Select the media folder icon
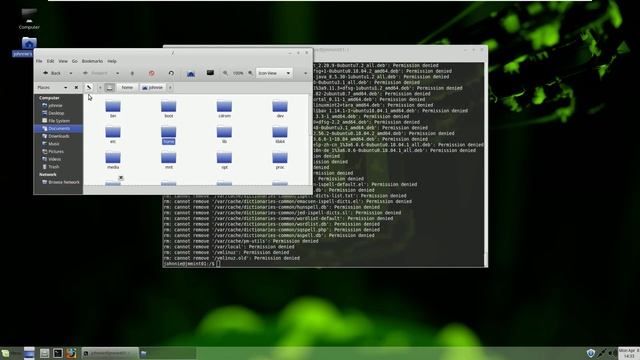Viewport: 640px width, 360px height. tap(113, 158)
